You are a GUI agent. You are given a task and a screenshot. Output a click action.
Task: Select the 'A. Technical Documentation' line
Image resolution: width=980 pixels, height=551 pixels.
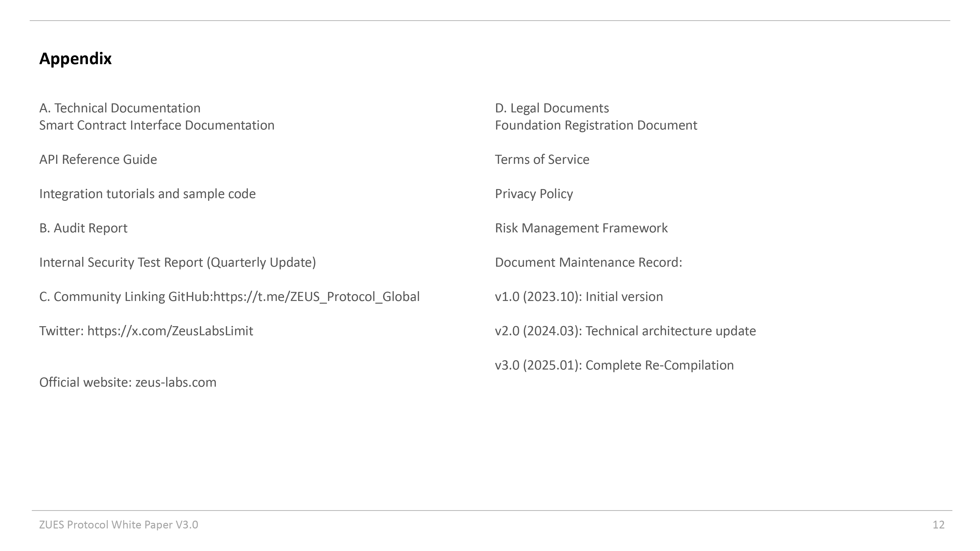pyautogui.click(x=120, y=108)
